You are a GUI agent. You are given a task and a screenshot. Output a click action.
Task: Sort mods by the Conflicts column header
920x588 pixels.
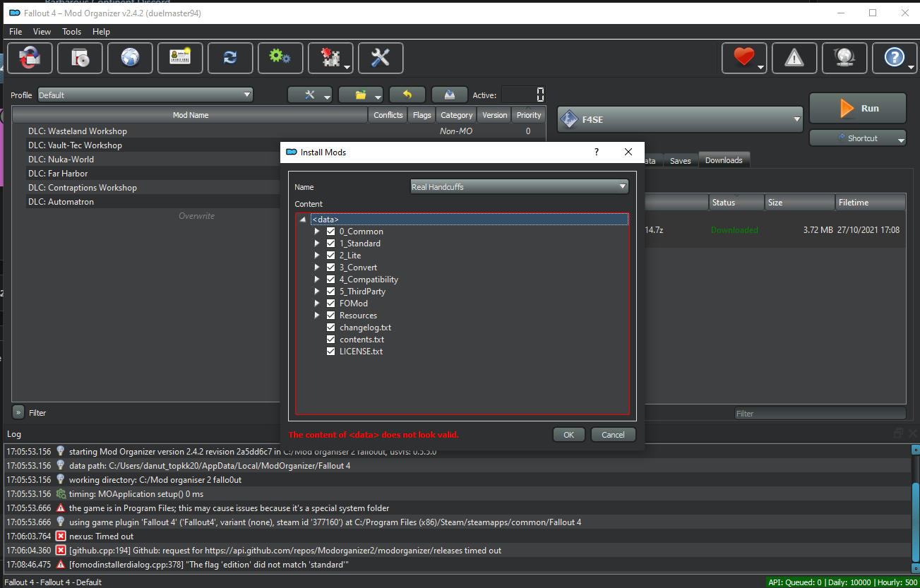pyautogui.click(x=388, y=115)
